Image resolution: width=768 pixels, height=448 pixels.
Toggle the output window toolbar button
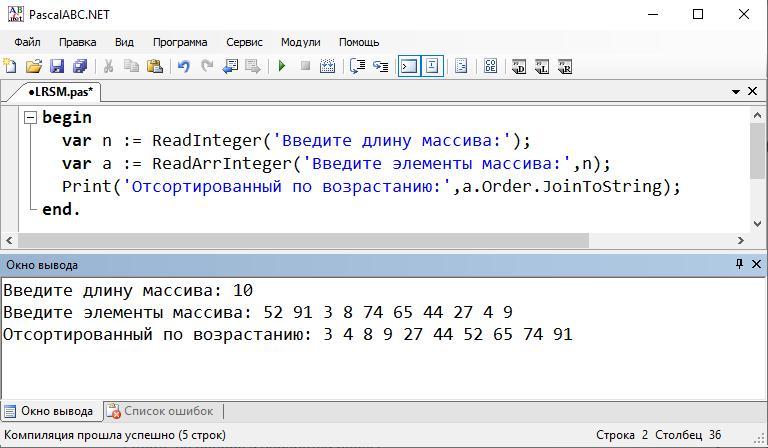click(409, 66)
